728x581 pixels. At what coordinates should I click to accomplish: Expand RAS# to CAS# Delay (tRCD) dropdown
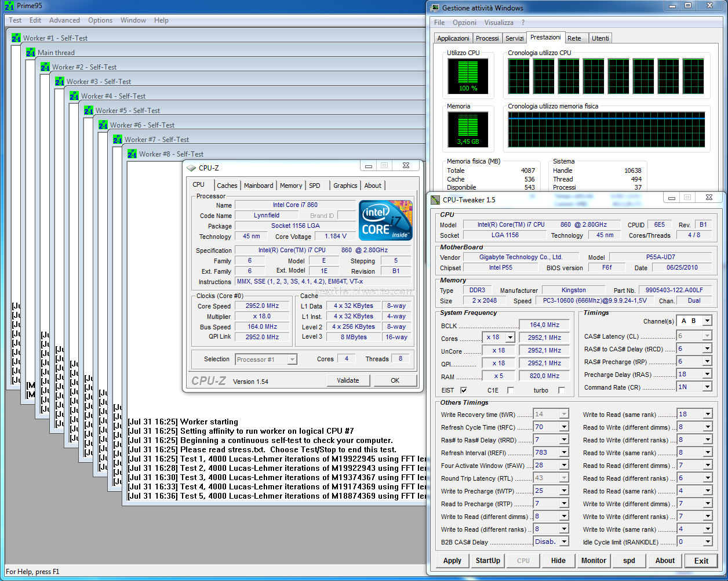707,349
